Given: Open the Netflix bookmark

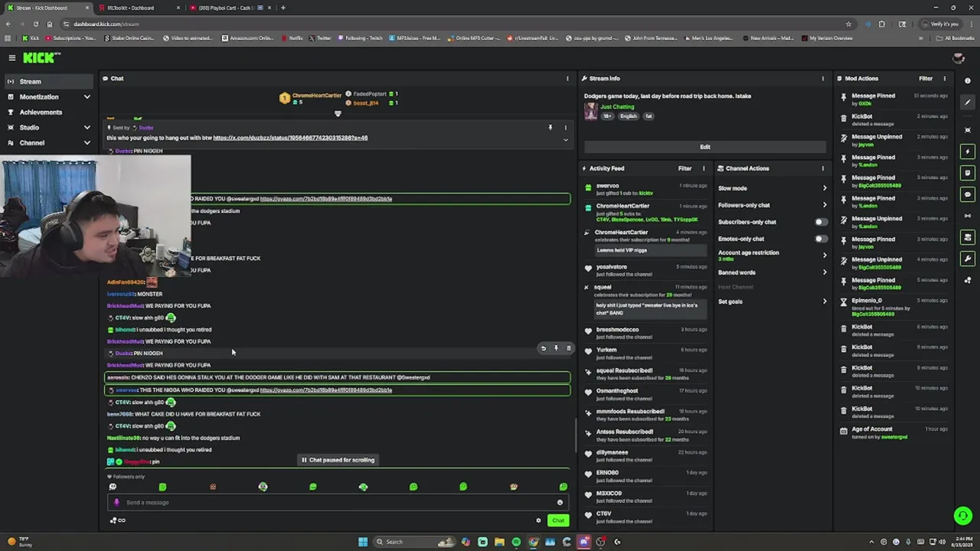Looking at the screenshot, I should point(292,37).
